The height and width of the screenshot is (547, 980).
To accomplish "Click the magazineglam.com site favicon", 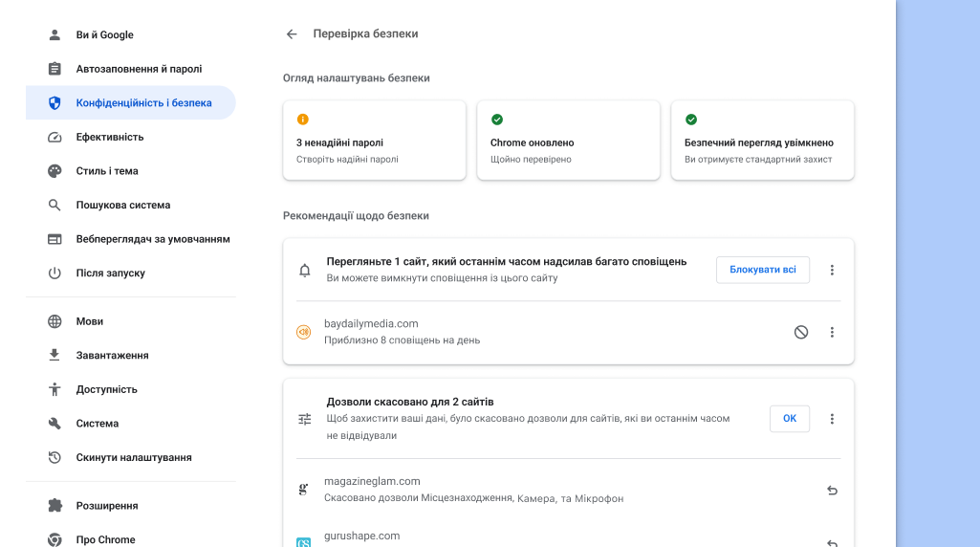I will pos(303,490).
